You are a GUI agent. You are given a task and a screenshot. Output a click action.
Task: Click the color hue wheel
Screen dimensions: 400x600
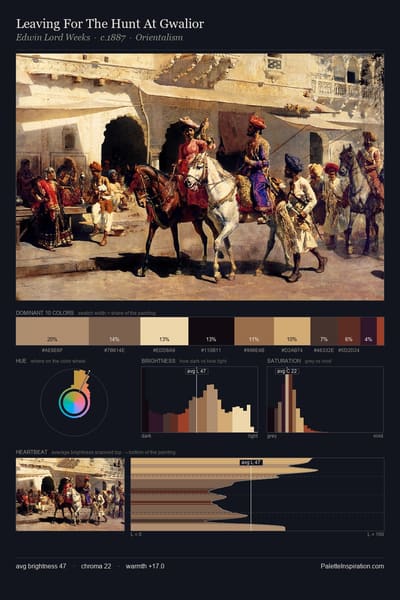74,402
